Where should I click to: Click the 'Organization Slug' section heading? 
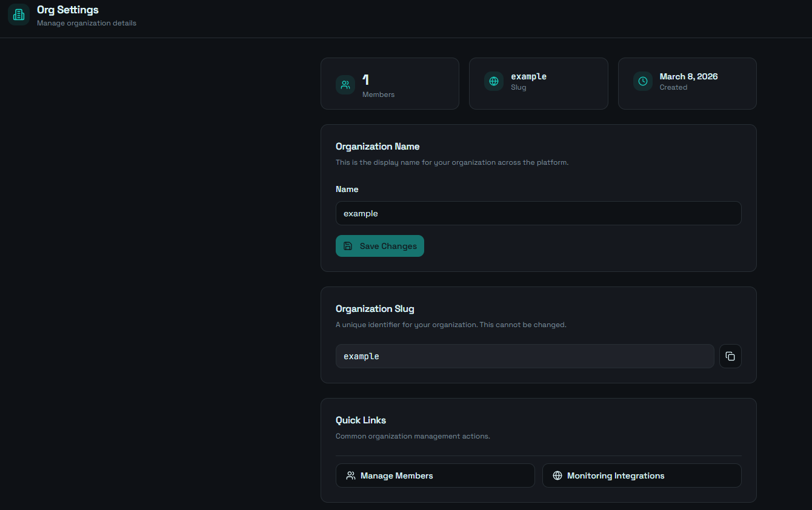coord(375,309)
